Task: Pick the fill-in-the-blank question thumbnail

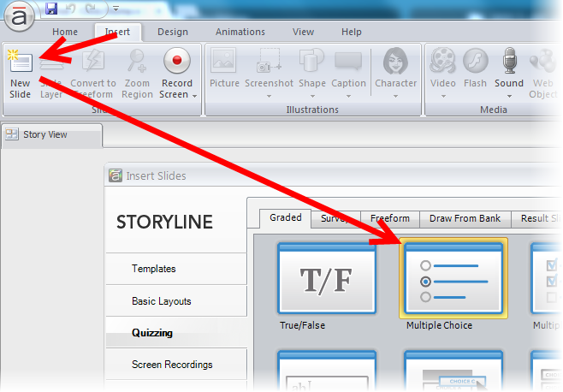Action: 327,371
